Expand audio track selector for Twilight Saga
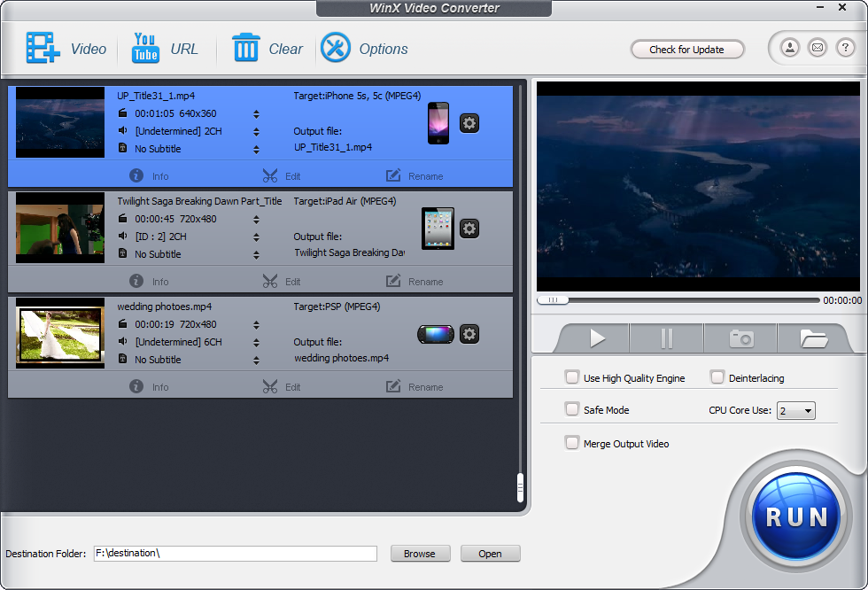The image size is (868, 590). click(x=256, y=237)
